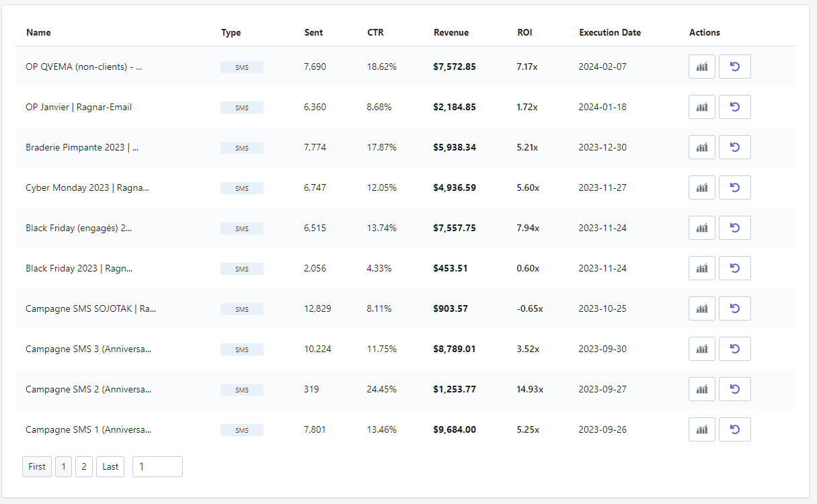Click replay icon on Cyber Monday 2023 row
817x504 pixels.
coord(735,187)
